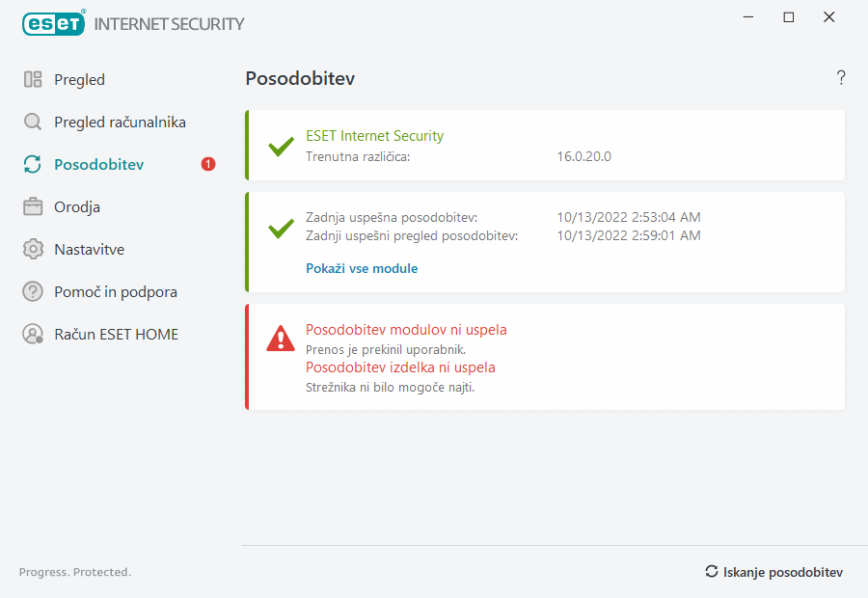
Task: Click the Posodobitev refresh arrows icon
Action: [x=33, y=165]
